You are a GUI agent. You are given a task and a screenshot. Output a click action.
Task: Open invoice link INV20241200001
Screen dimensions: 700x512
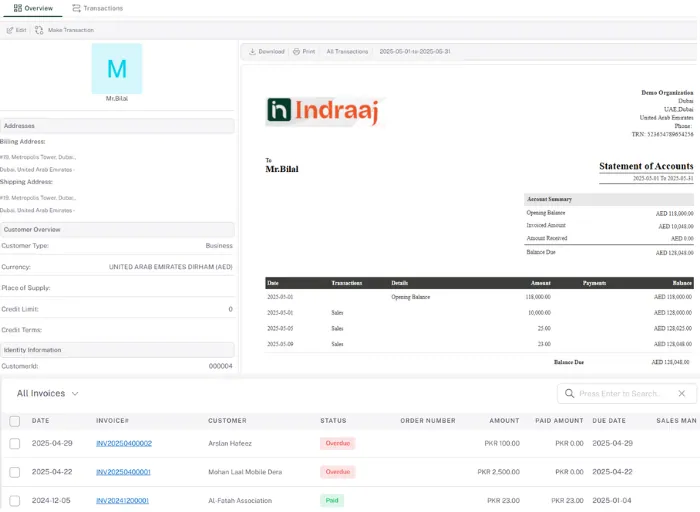click(x=123, y=500)
